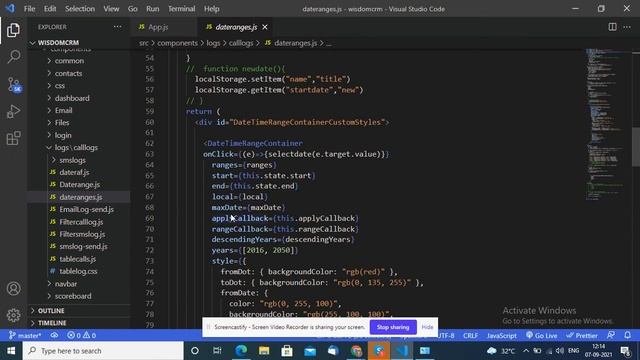Screen dimensions: 640x360
Task: Open editor more actions ellipsis
Action: click(x=627, y=27)
